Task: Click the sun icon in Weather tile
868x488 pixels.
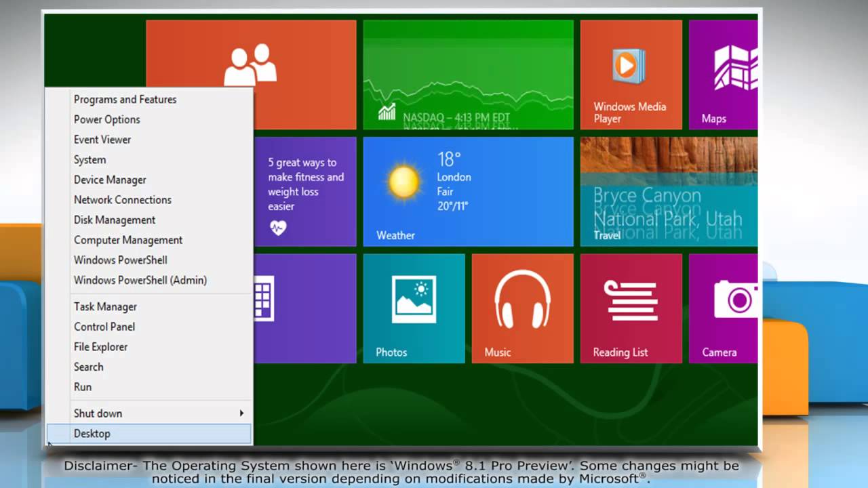Action: pos(403,182)
